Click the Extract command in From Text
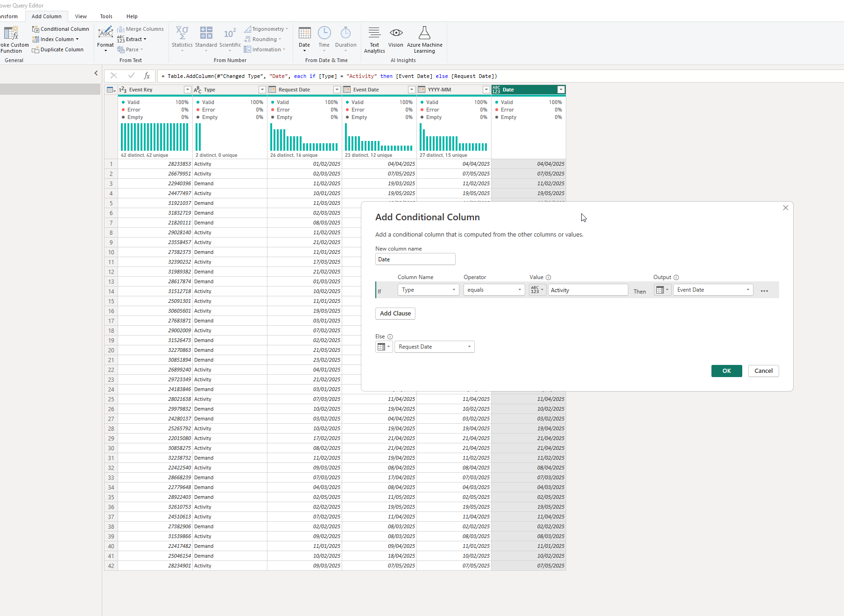Screen dimensions: 844x616 click(132, 39)
